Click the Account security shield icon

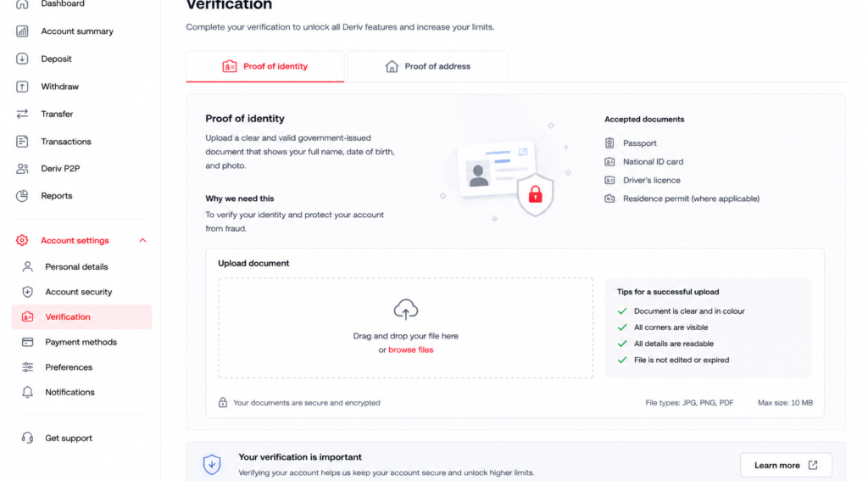point(27,292)
